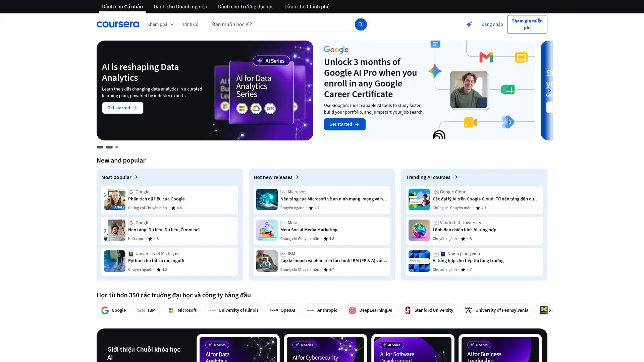Expand Most popular course list
The image size is (644, 362).
click(x=119, y=177)
